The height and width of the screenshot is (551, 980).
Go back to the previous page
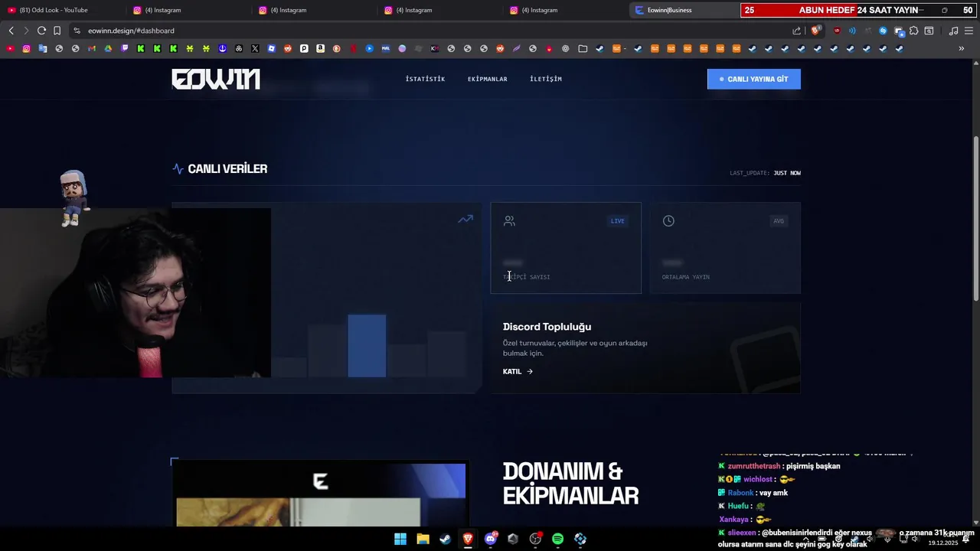click(x=11, y=31)
